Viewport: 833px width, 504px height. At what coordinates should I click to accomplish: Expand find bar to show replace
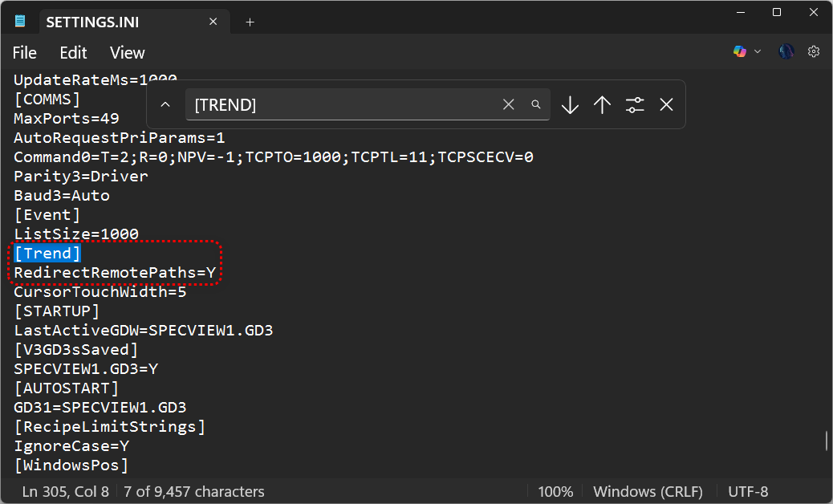click(x=165, y=104)
